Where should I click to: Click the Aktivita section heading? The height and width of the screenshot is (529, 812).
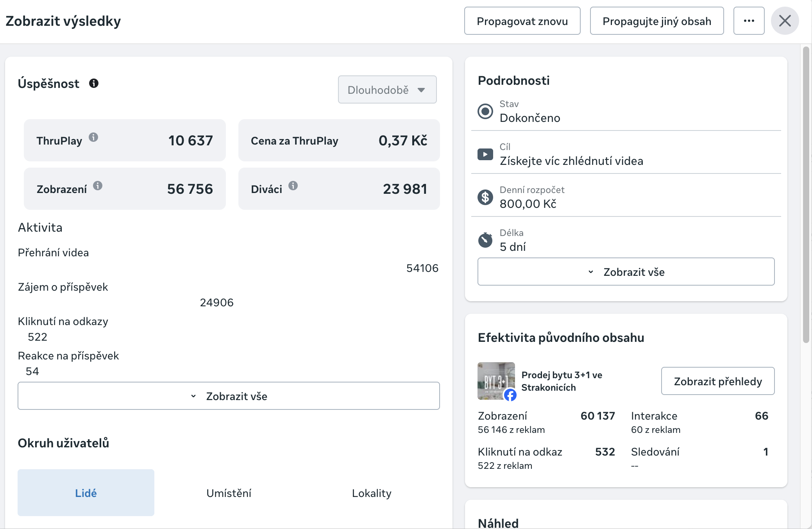tap(40, 227)
